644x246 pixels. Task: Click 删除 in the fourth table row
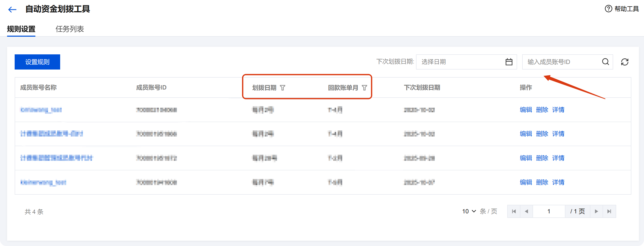pos(542,182)
